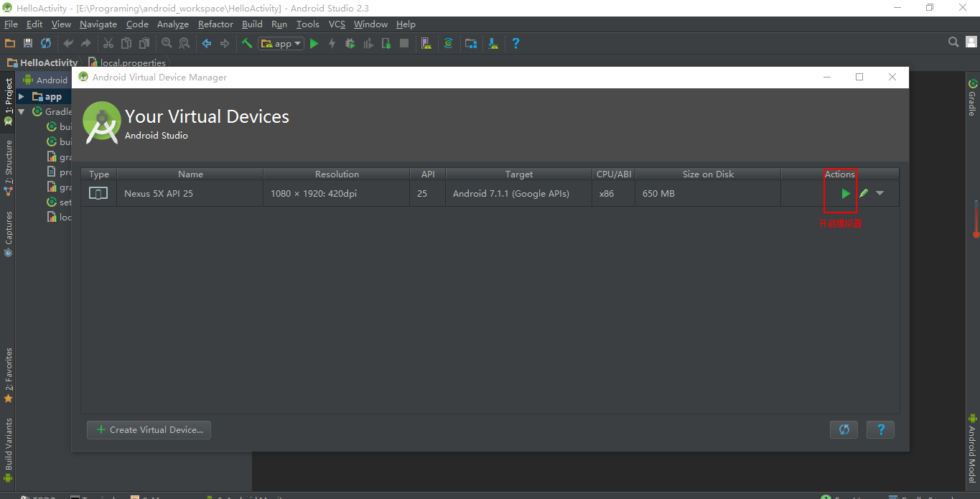The image size is (980, 499).
Task: Click the blue question mark in the main toolbar
Action: pos(515,44)
